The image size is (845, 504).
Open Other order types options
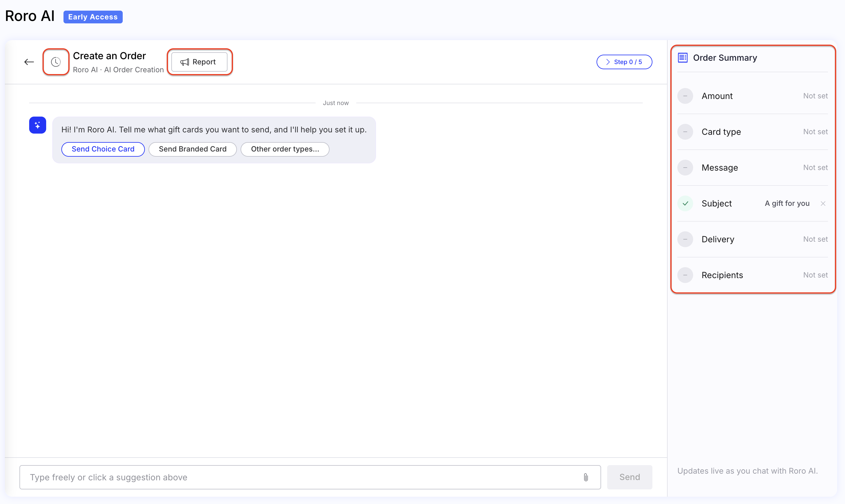pos(285,149)
